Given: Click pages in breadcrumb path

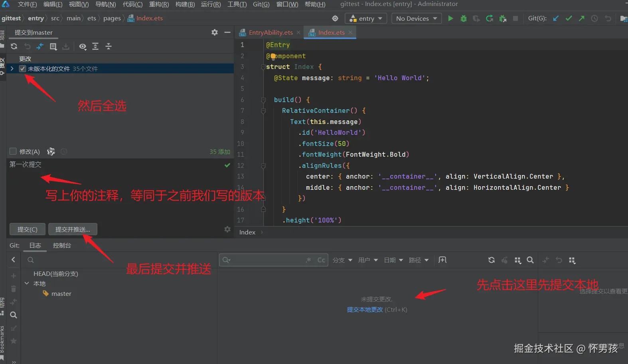Looking at the screenshot, I should pyautogui.click(x=112, y=18).
